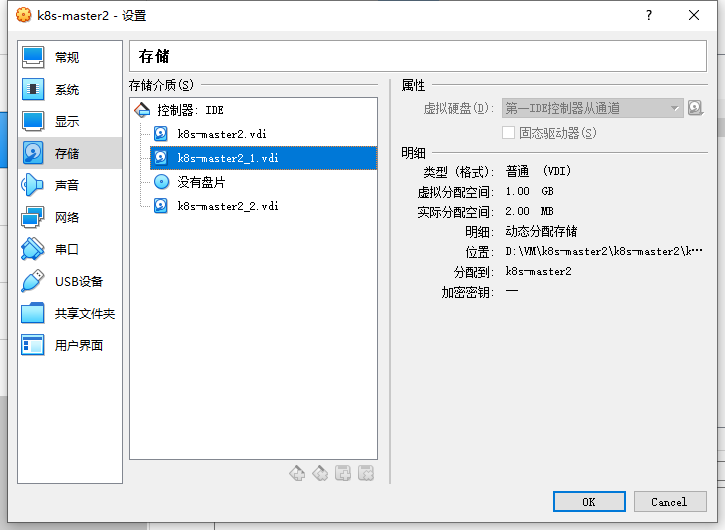Click the 用户界面 label in sidebar
This screenshot has height=530, width=725.
[x=79, y=345]
